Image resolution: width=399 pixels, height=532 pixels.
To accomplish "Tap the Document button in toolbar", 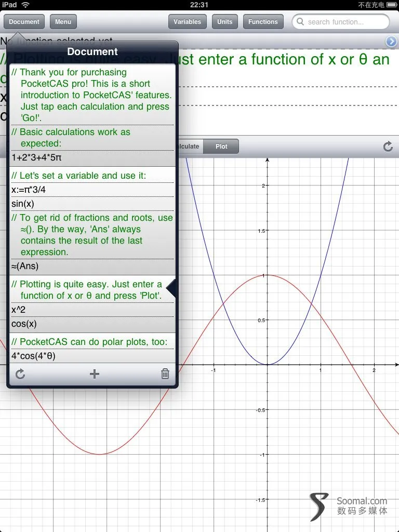I will (x=24, y=22).
